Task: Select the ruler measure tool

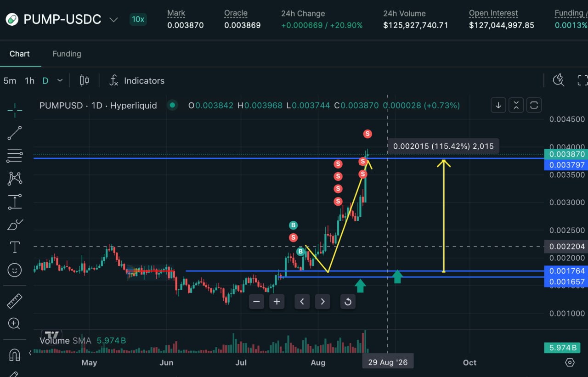Action: click(x=15, y=301)
